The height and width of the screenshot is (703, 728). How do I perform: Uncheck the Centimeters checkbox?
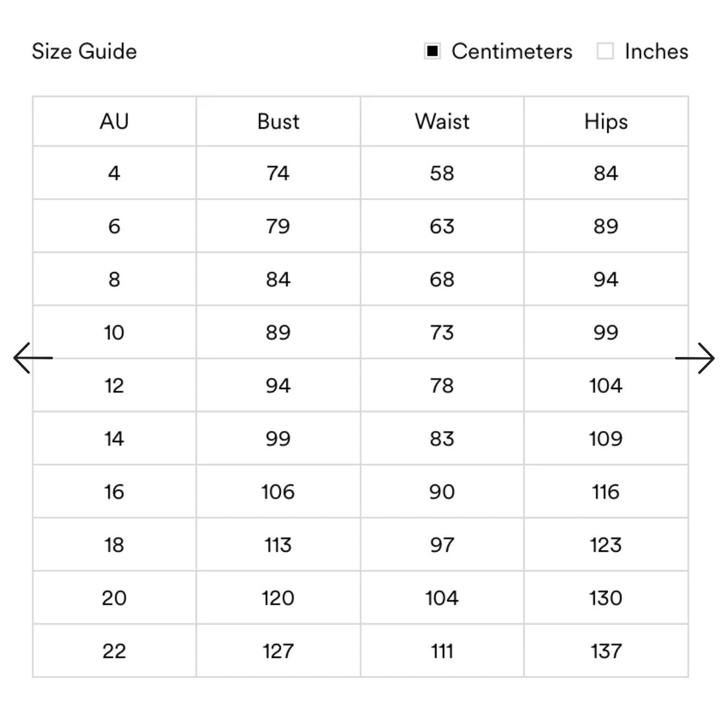pos(432,52)
